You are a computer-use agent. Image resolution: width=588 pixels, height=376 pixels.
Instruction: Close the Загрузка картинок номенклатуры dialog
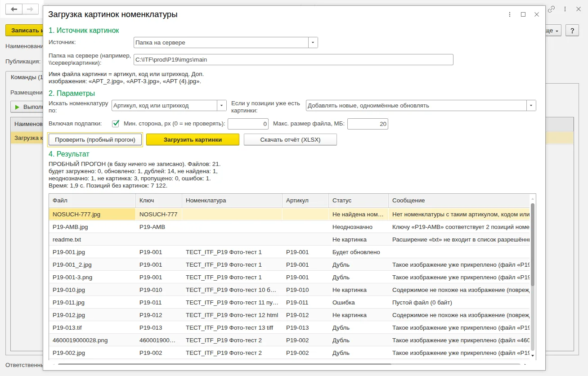pyautogui.click(x=537, y=14)
